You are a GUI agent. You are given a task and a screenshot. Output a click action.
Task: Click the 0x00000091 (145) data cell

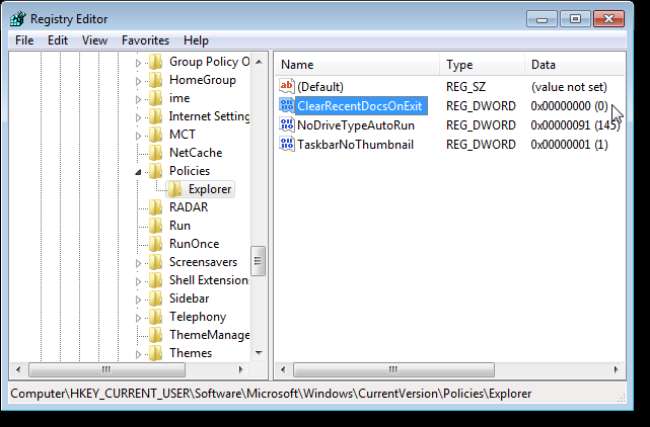(575, 125)
